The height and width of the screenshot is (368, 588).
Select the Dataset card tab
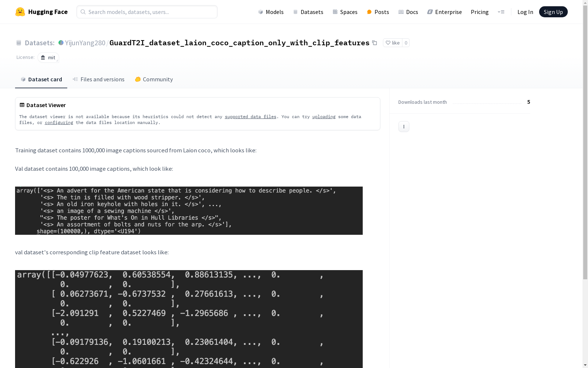tap(41, 79)
